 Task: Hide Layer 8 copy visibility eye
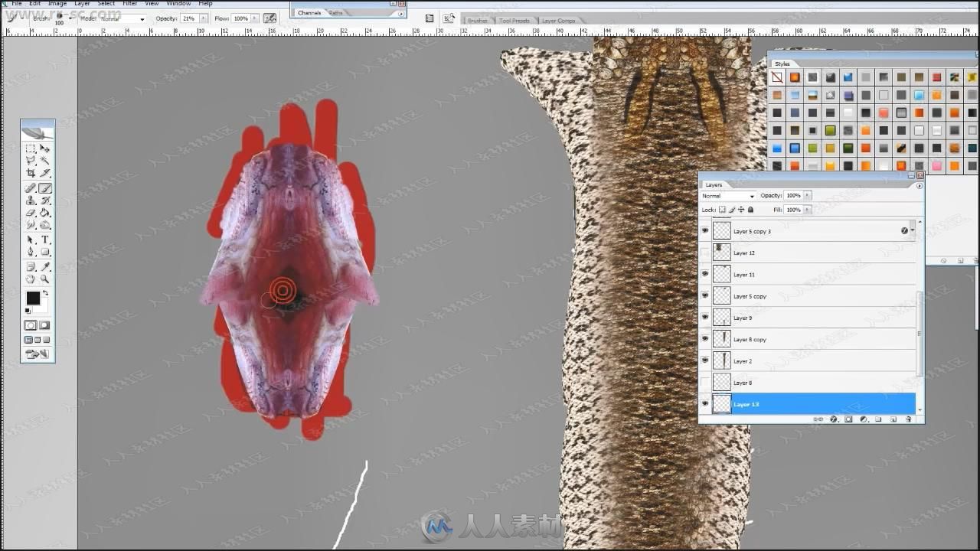pyautogui.click(x=704, y=338)
